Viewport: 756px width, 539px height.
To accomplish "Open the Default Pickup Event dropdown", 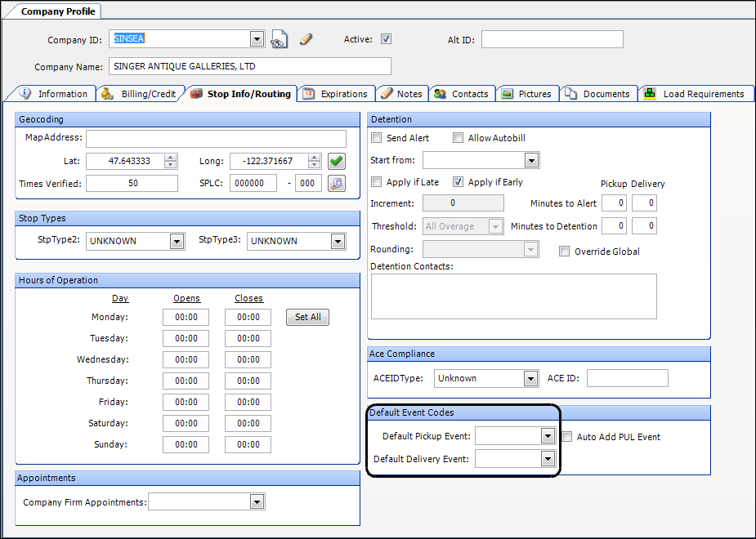I will point(548,437).
